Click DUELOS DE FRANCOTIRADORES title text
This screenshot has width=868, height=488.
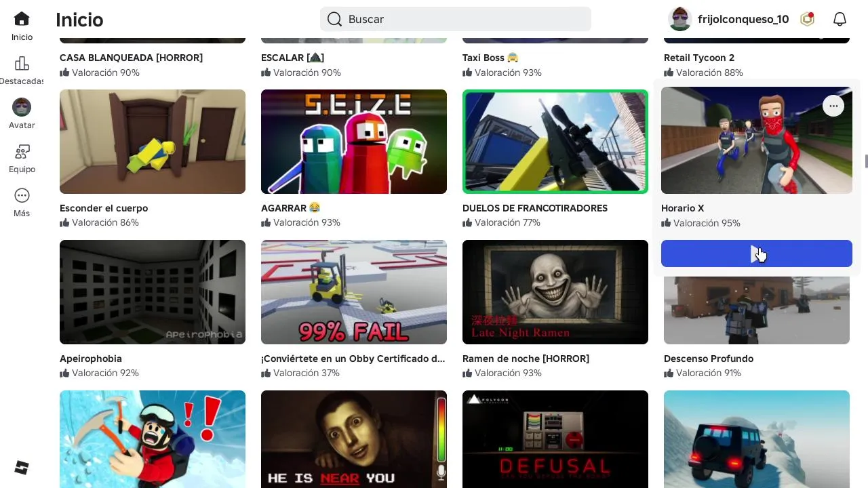coord(535,208)
